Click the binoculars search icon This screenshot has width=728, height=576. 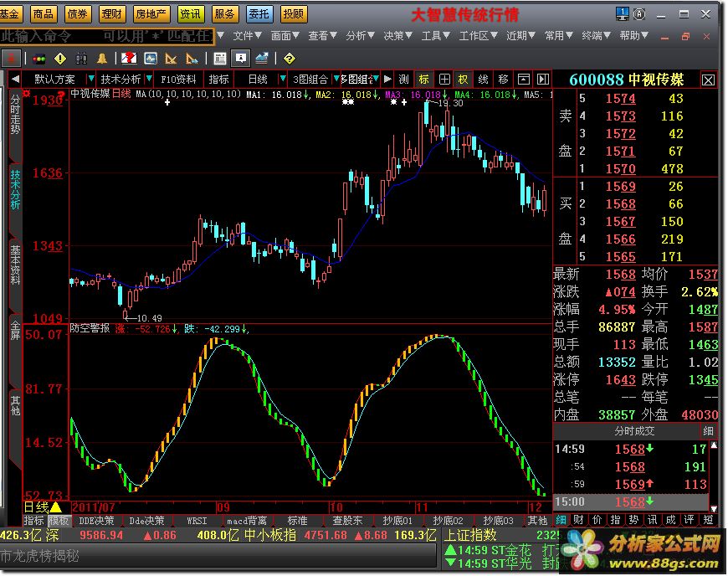coord(81,59)
